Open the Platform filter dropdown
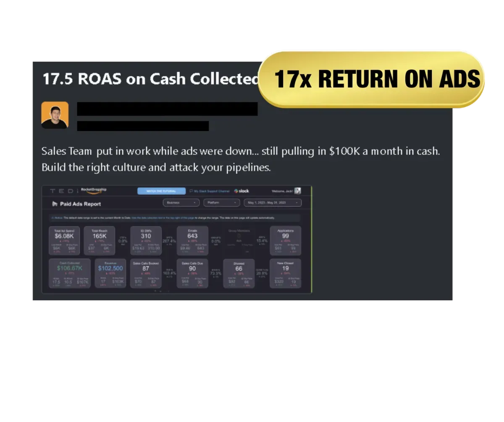This screenshot has width=504, height=422. [222, 202]
